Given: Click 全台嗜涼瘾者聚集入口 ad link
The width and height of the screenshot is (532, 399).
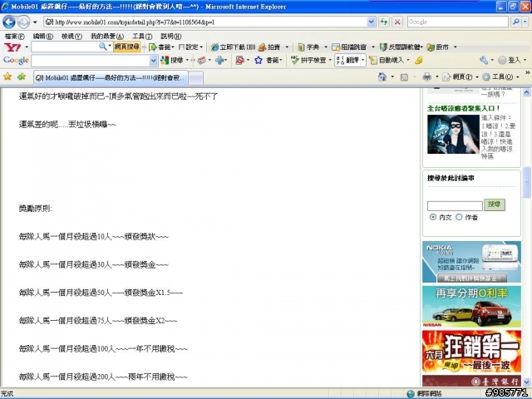Looking at the screenshot, I should point(464,108).
